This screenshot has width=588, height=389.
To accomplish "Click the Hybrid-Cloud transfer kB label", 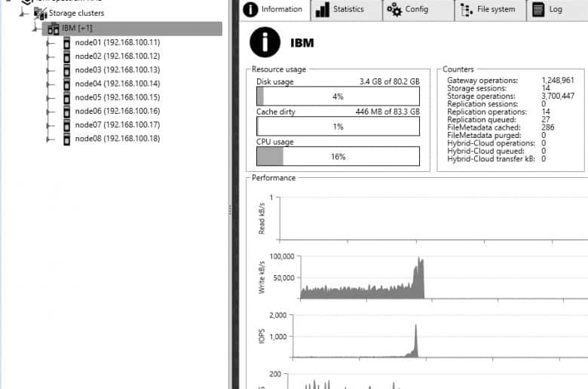I will pos(491,159).
